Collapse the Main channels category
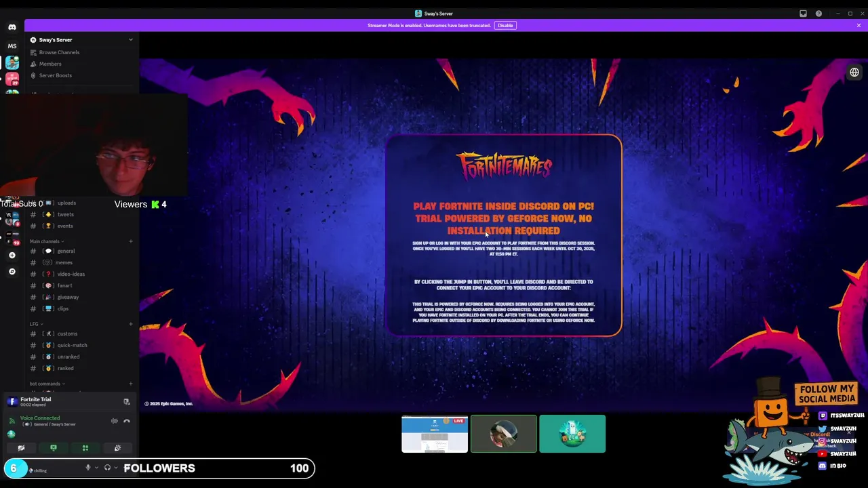The image size is (868, 488). point(47,241)
